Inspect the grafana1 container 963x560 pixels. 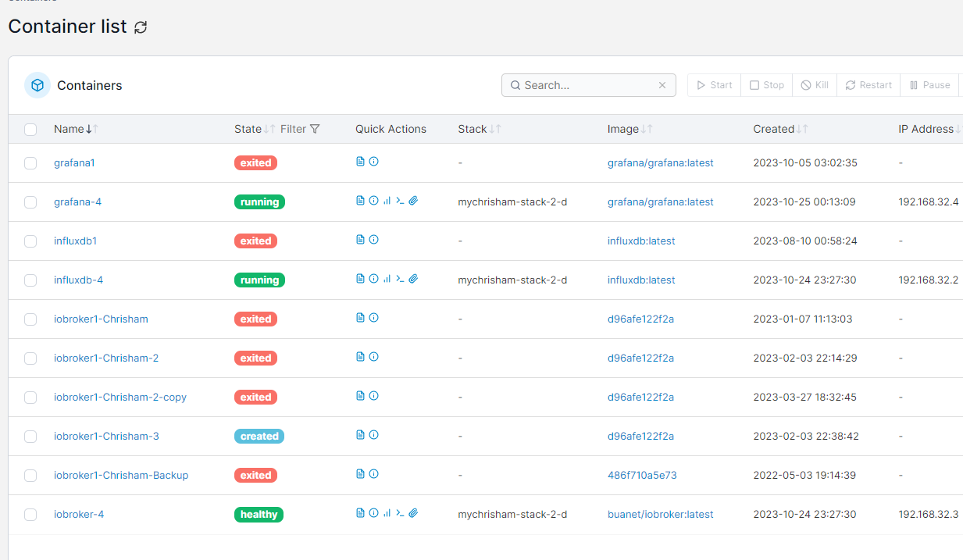[x=373, y=162]
